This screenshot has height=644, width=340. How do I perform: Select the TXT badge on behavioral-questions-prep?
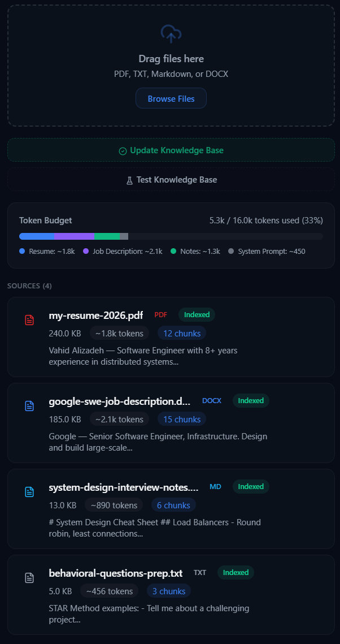coord(200,572)
